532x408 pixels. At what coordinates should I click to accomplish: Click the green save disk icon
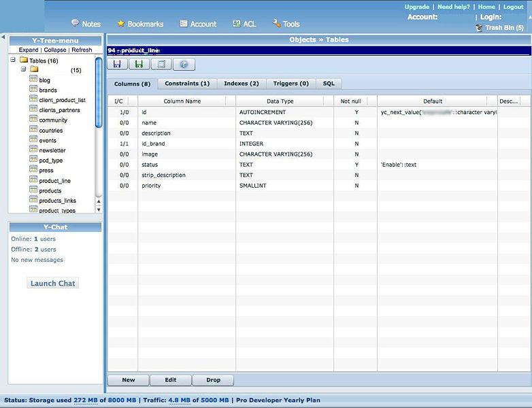pos(139,65)
